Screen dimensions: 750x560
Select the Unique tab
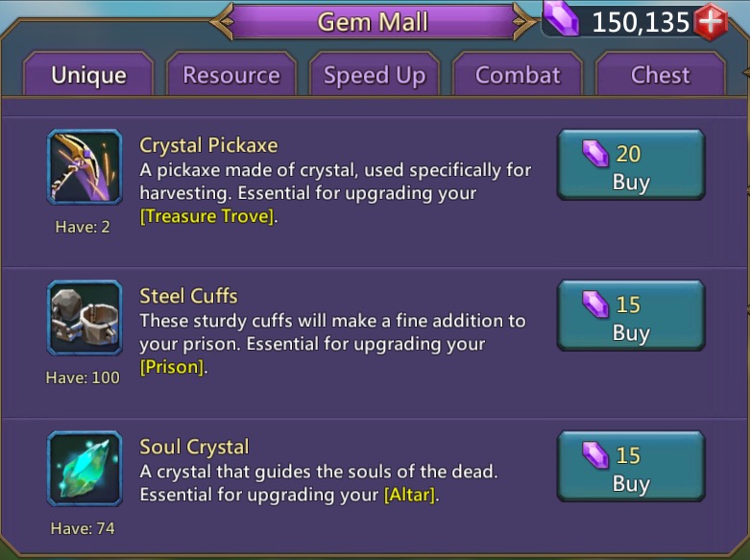coord(88,74)
